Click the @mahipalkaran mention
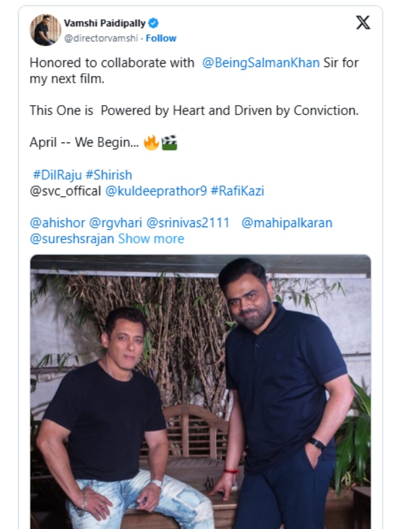This screenshot has height=529, width=420. point(287,223)
